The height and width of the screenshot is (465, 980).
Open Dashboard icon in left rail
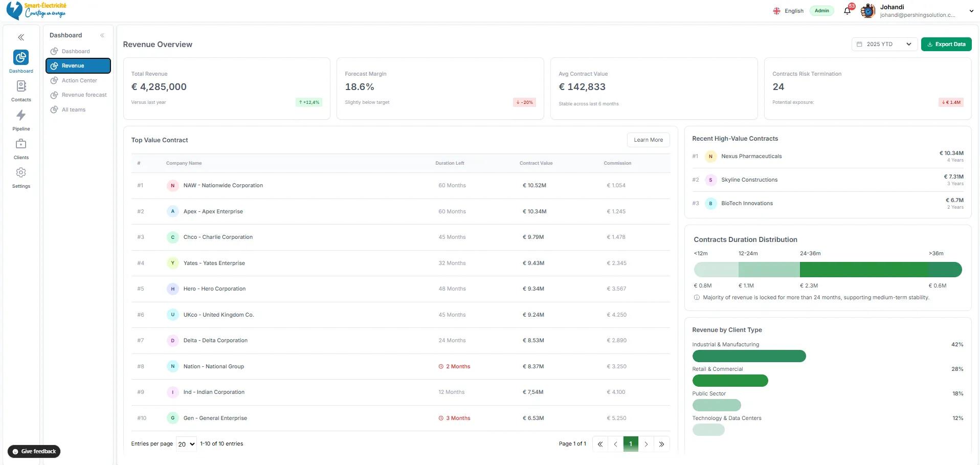coord(21,57)
